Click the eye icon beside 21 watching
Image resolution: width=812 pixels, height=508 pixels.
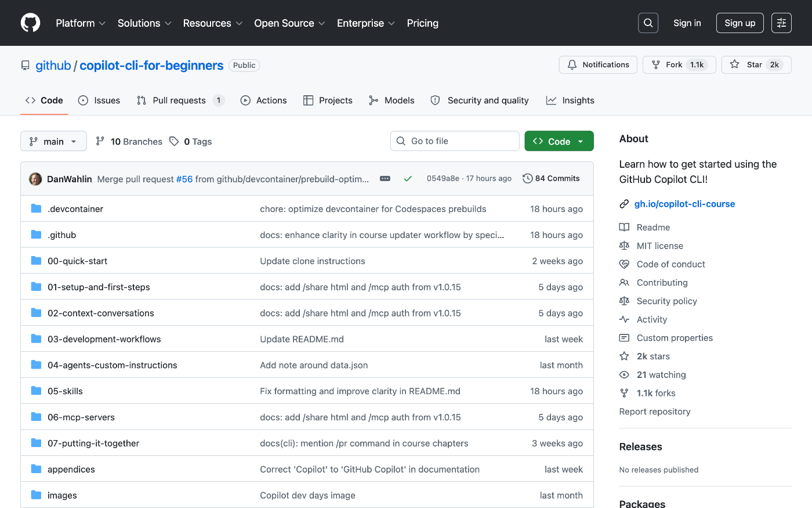[x=624, y=374]
